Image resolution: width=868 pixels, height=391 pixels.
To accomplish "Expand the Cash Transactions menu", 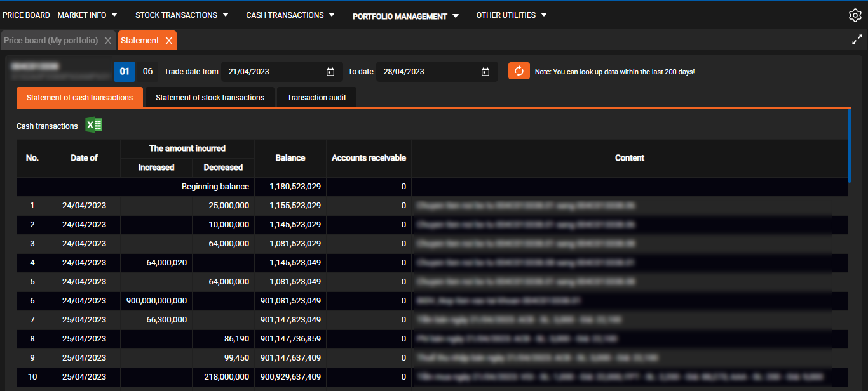I will point(290,15).
